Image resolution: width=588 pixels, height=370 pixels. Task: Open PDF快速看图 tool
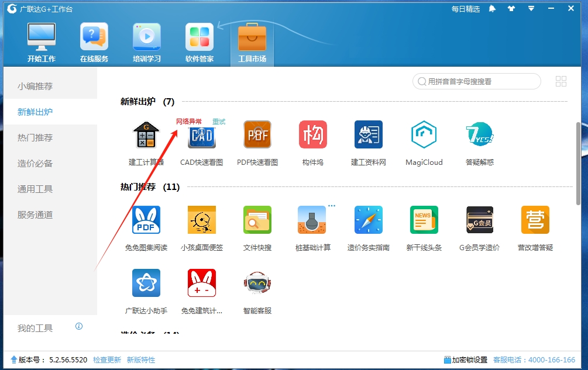[x=257, y=134]
